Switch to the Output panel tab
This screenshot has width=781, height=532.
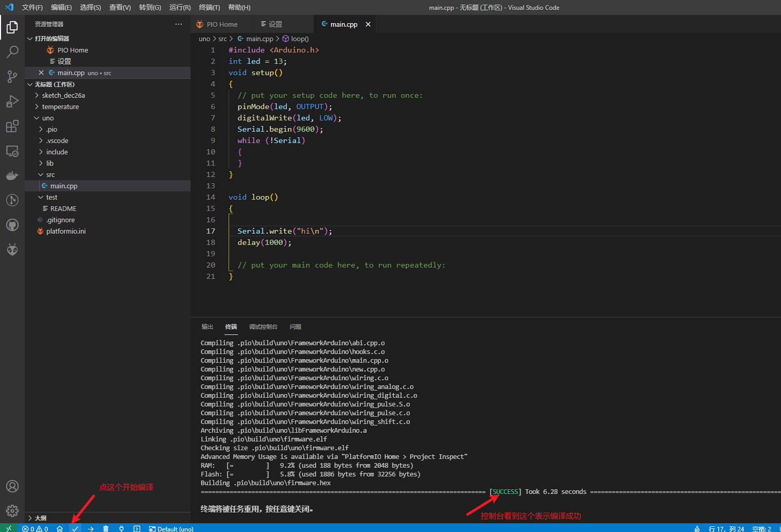[207, 327]
